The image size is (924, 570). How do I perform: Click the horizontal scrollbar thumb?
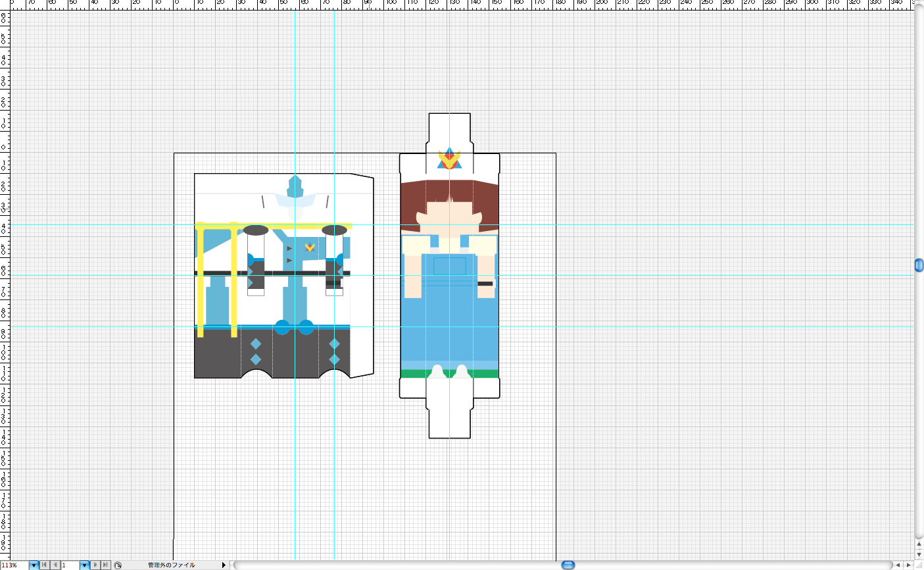568,565
